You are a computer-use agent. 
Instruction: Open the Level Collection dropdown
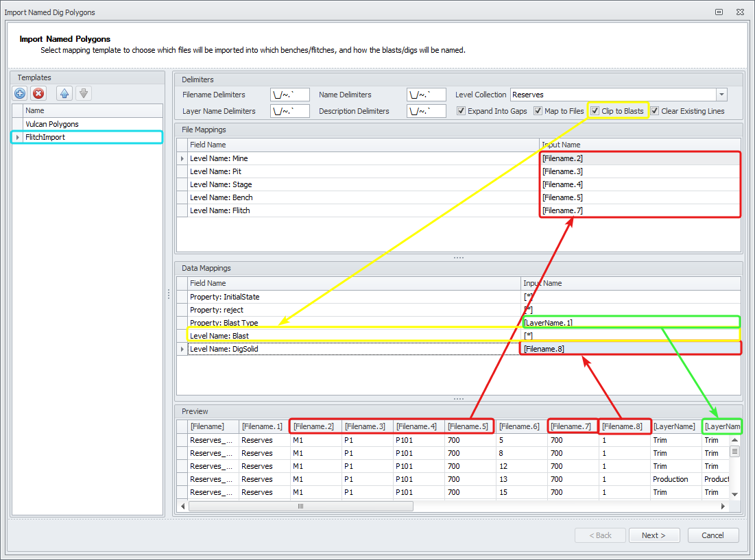721,95
